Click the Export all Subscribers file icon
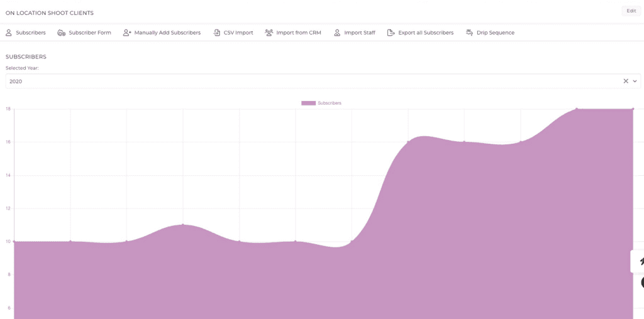 391,33
